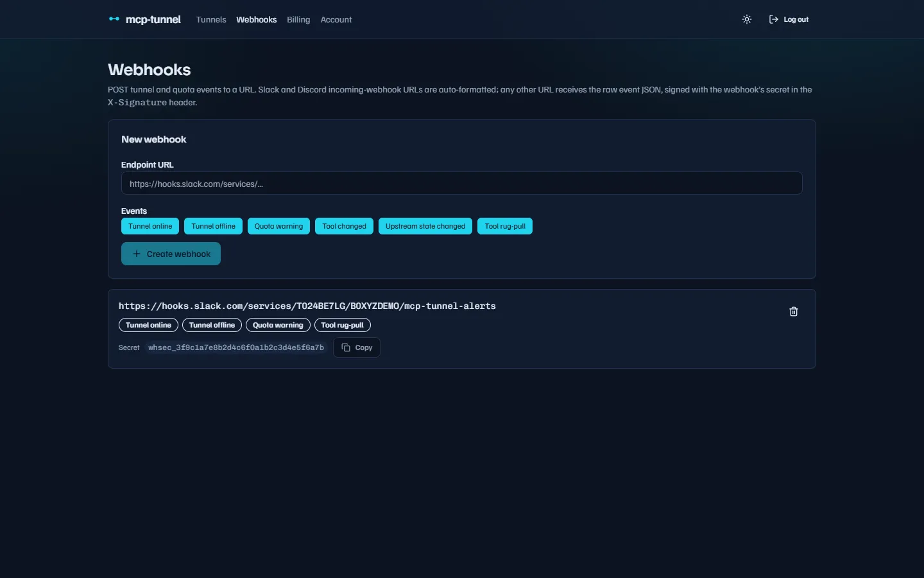Focus the Endpoint URL input field
The width and height of the screenshot is (924, 578).
pos(461,183)
